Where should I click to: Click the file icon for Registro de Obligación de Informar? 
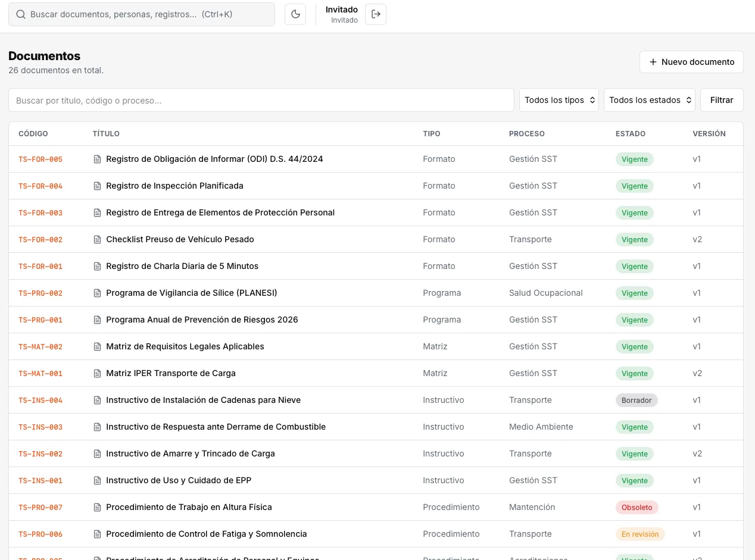point(98,159)
